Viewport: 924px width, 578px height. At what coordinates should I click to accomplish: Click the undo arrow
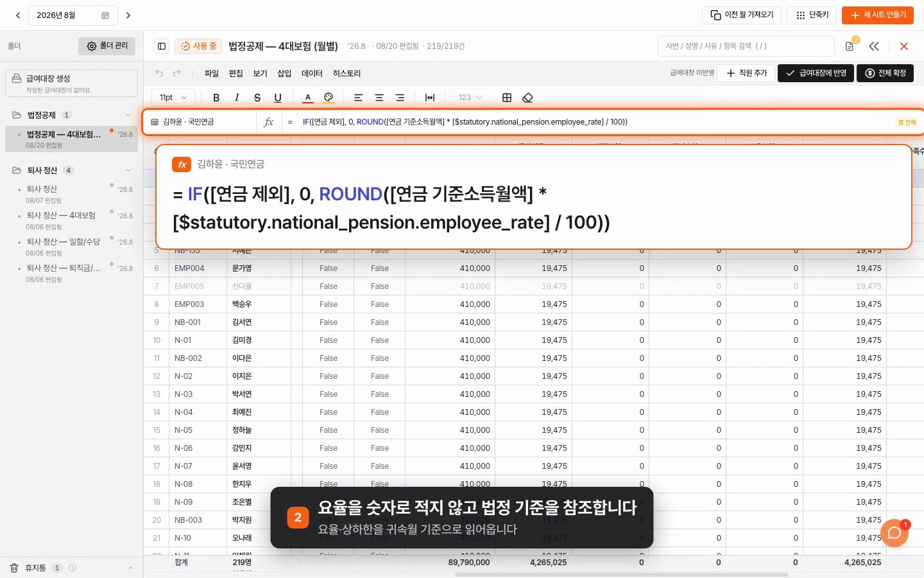[159, 73]
